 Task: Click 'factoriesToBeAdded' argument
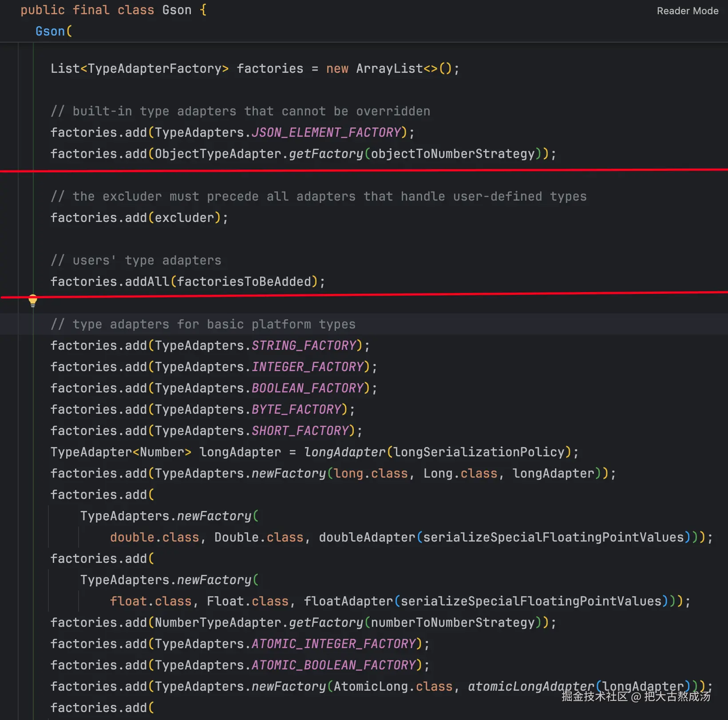click(x=244, y=282)
